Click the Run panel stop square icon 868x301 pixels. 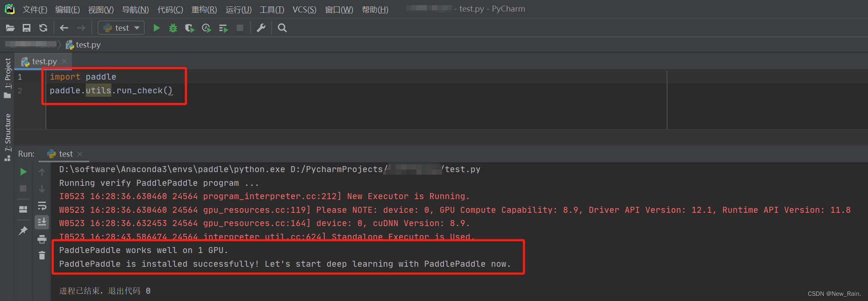click(x=23, y=188)
